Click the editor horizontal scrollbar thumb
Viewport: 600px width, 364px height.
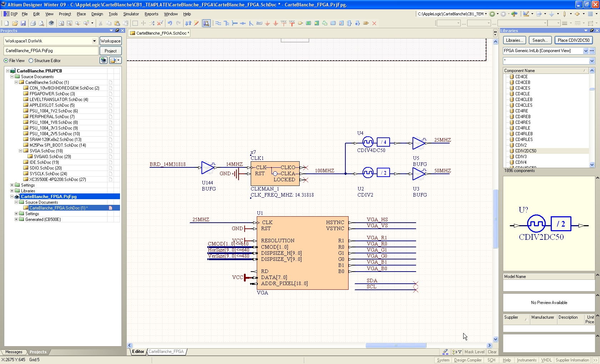click(396, 345)
